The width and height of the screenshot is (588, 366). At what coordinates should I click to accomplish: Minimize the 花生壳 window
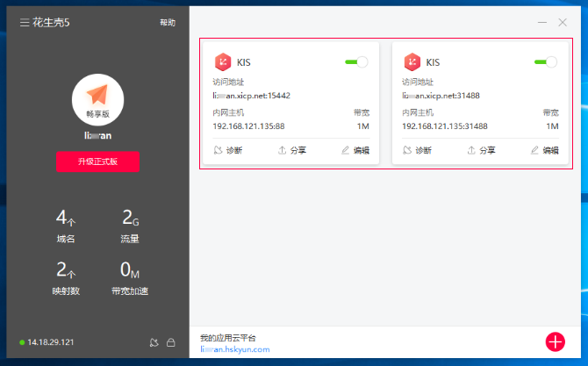point(541,23)
